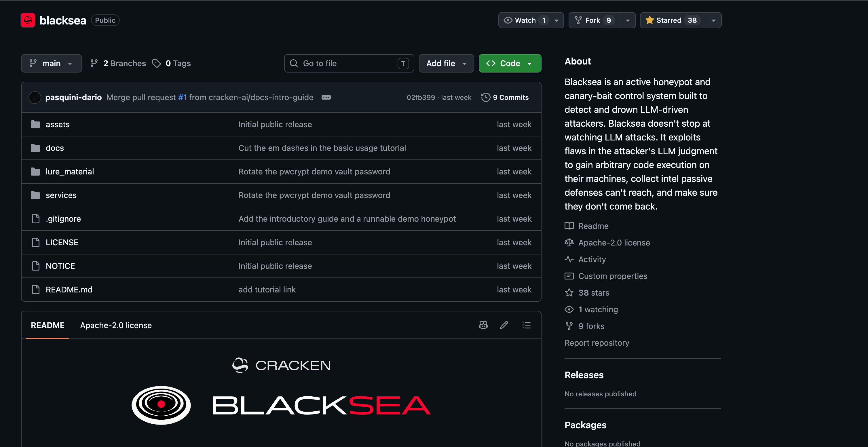Click the red Cracken organization avatar icon
The width and height of the screenshot is (868, 447).
pyautogui.click(x=28, y=20)
